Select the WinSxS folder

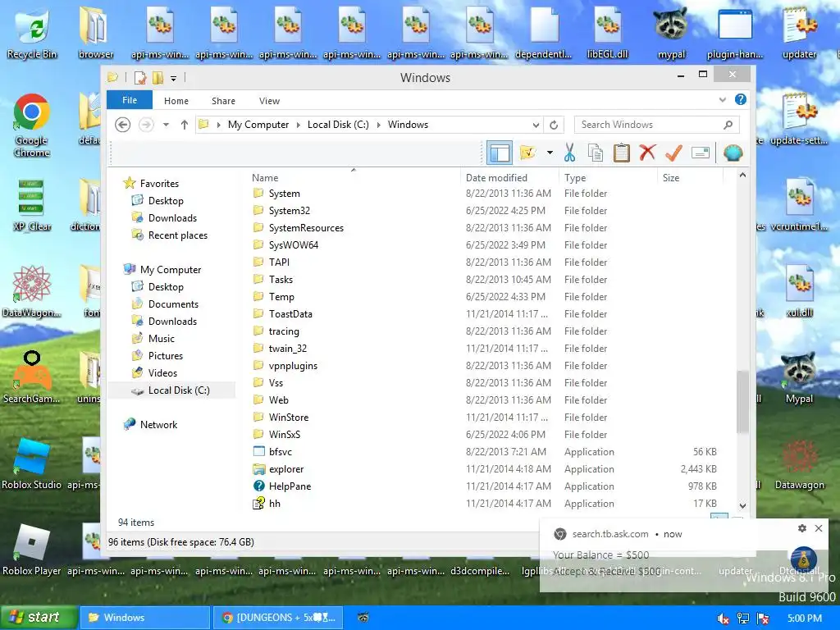pos(285,435)
